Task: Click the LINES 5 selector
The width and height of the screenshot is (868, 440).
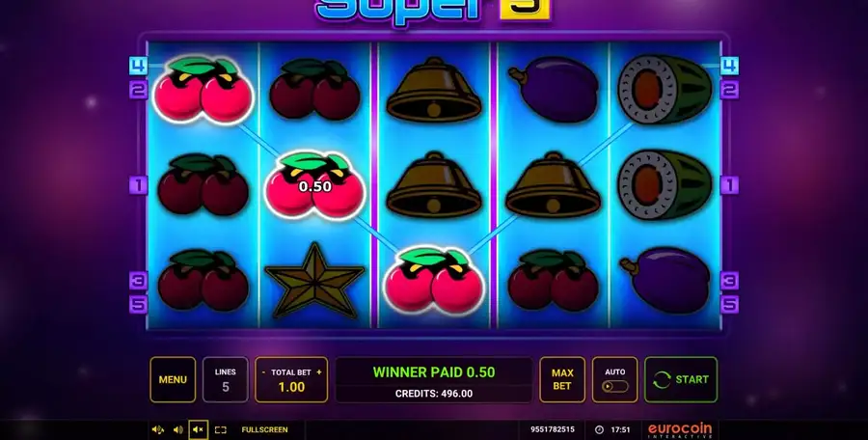Action: pos(226,379)
